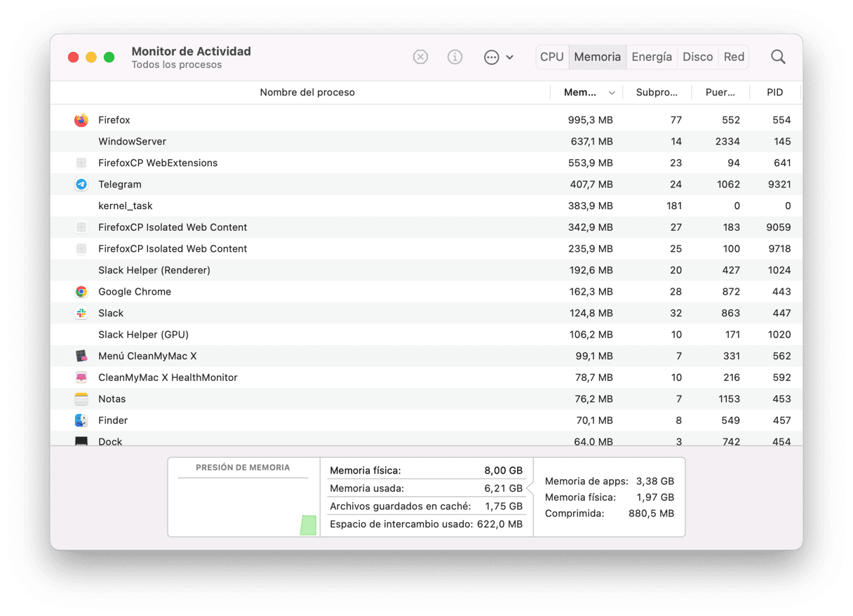Sort by Nombre del proceso column
Image resolution: width=853 pixels, height=616 pixels.
click(x=307, y=93)
